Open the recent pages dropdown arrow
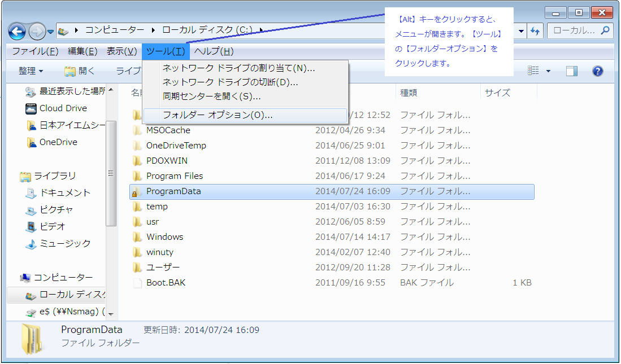621x364 pixels. tap(51, 31)
